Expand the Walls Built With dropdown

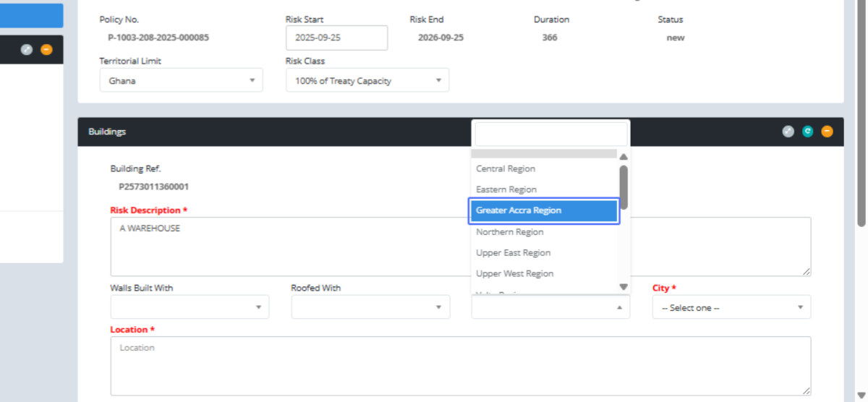point(190,307)
